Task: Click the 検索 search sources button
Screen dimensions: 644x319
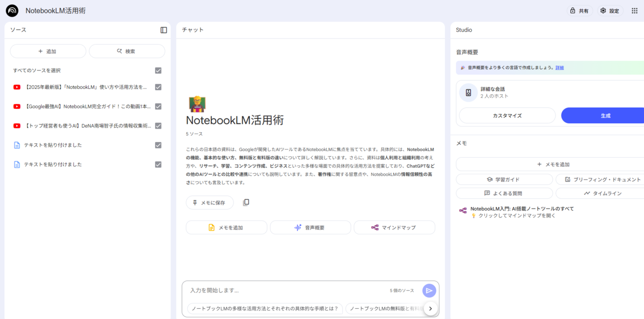Action: pyautogui.click(x=127, y=51)
